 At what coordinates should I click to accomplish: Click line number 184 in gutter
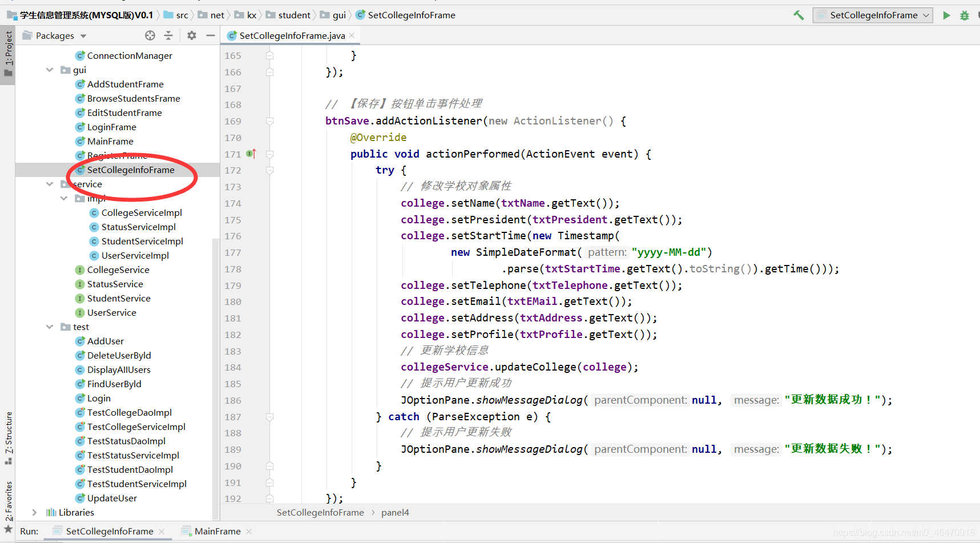(233, 367)
